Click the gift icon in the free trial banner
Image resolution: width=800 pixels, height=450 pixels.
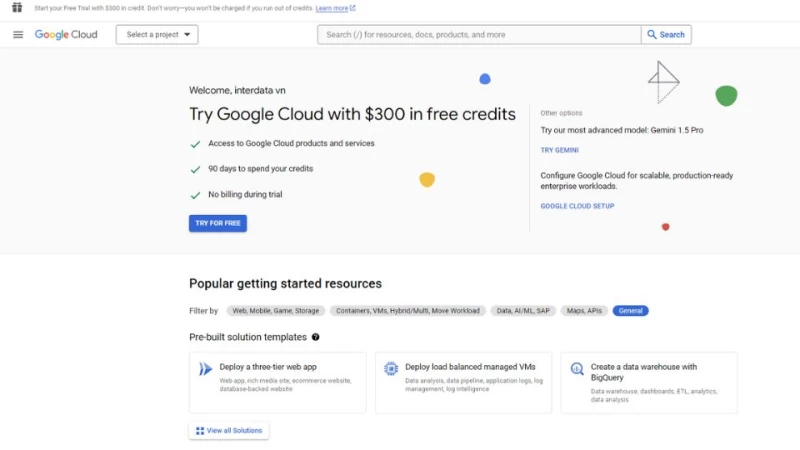click(17, 8)
